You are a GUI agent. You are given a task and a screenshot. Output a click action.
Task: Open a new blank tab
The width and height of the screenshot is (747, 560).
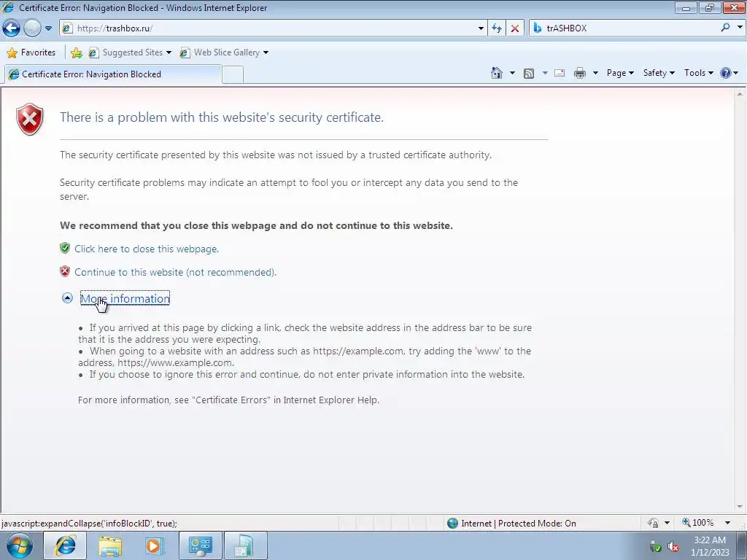(233, 75)
